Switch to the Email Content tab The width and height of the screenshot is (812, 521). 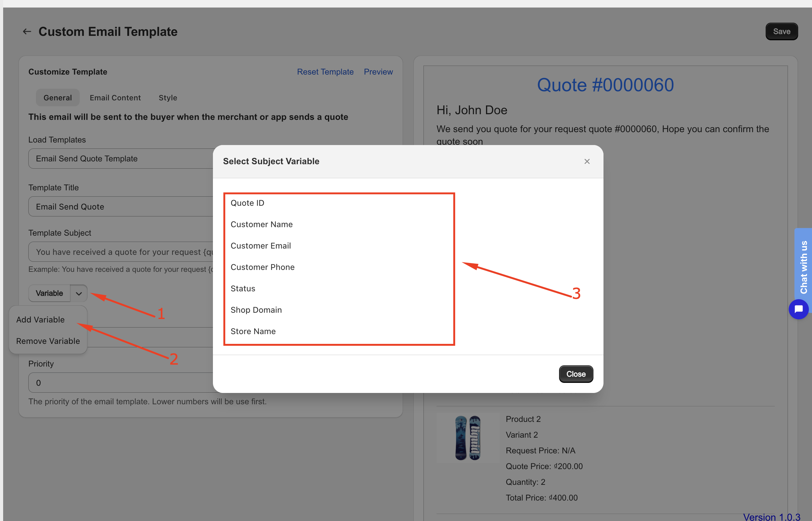click(x=115, y=98)
